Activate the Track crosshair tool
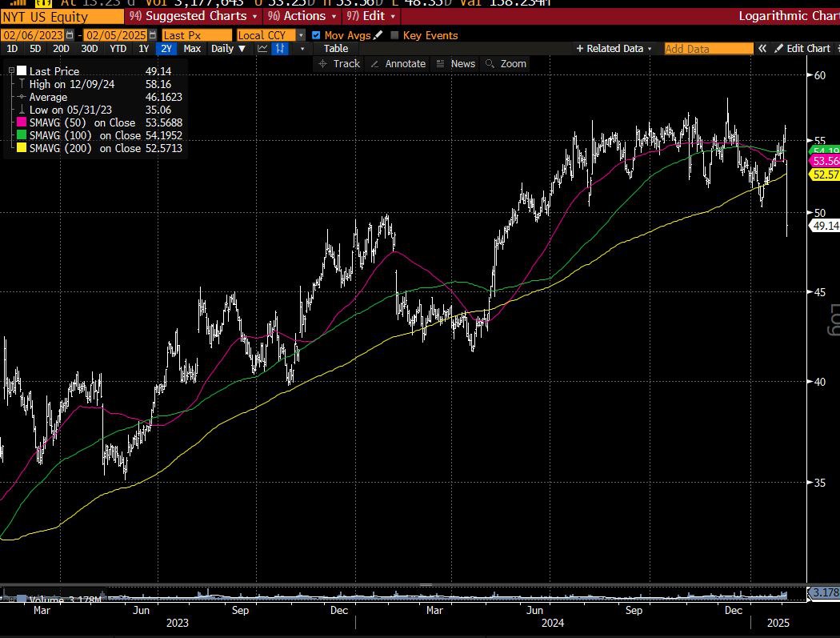840x638 pixels. pyautogui.click(x=339, y=63)
